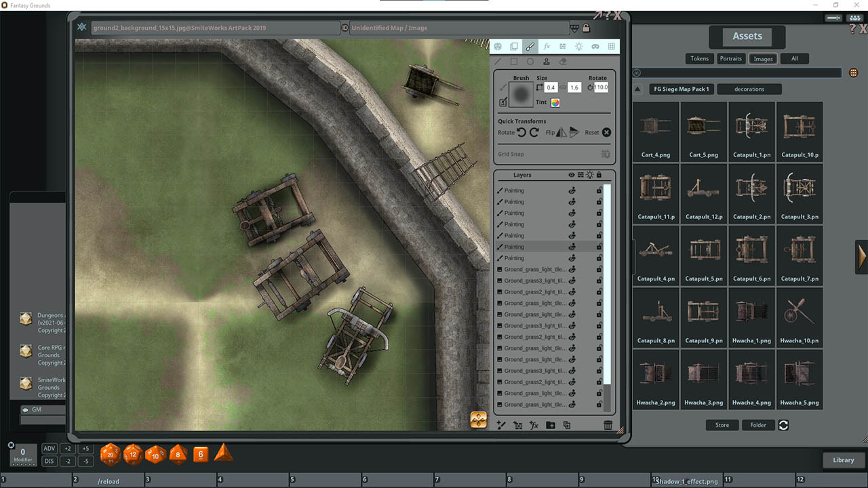Screen dimensions: 868x488
Task: Add an fx layer from bottom bar
Action: [x=534, y=425]
